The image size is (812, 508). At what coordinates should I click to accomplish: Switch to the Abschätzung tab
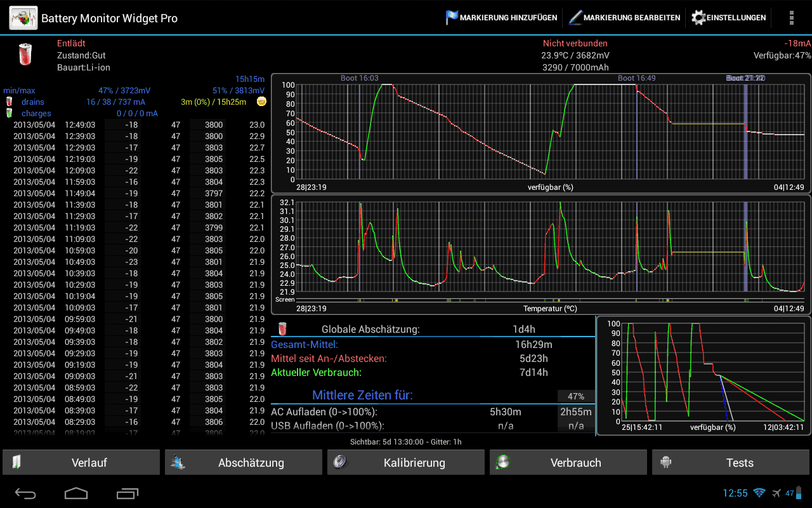coord(244,462)
